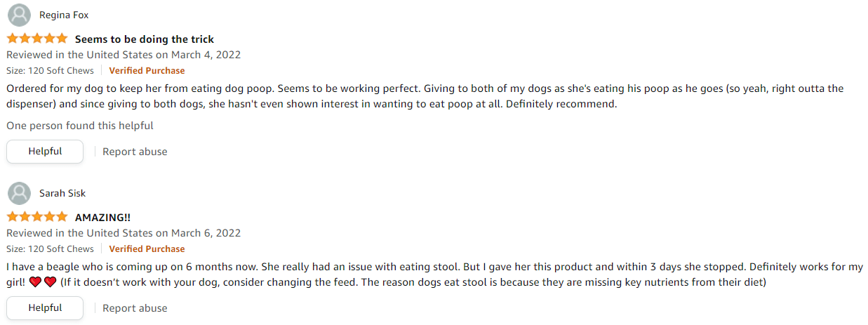Click Verified Purchase label on Regina's review
The image size is (868, 325).
pos(147,70)
